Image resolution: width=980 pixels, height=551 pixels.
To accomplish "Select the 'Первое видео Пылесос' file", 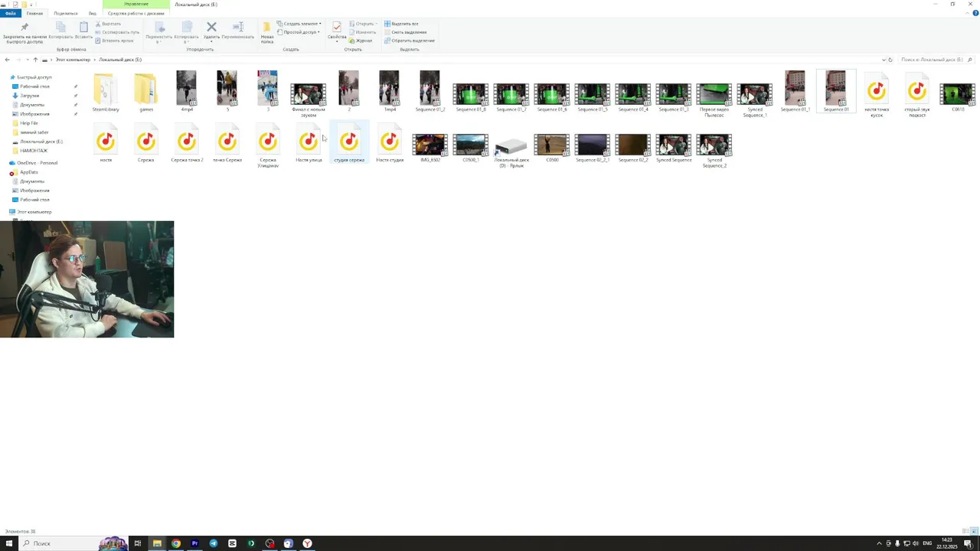I will 714,99.
